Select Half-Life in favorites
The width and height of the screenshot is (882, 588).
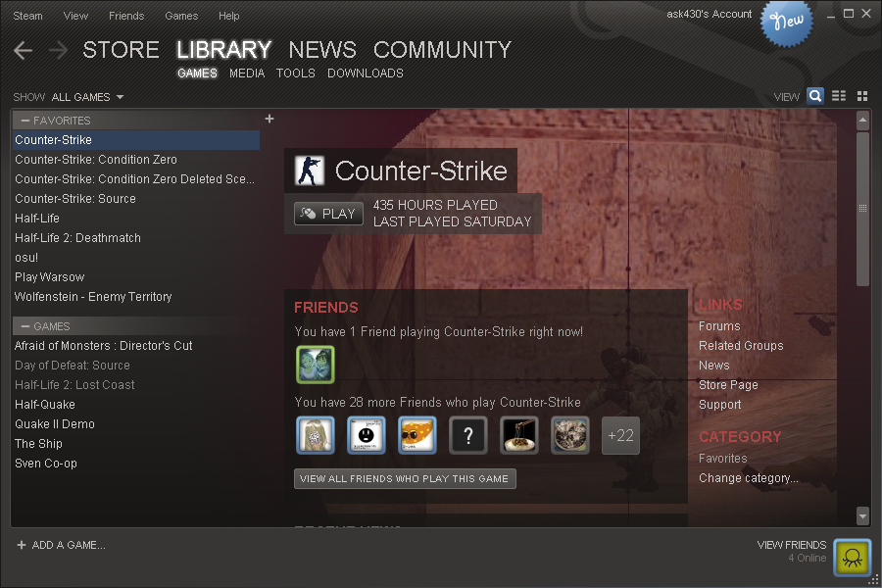pos(135,219)
